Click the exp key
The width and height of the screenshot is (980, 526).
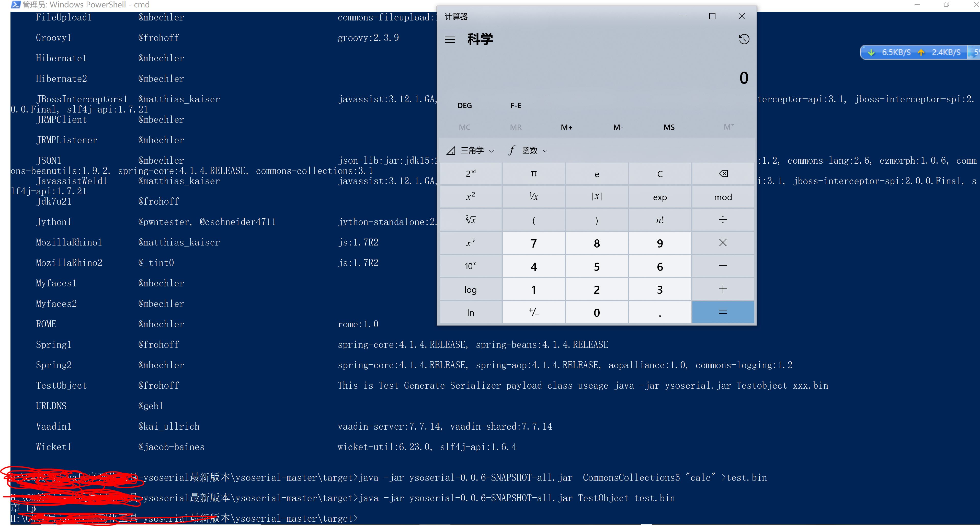[660, 197]
